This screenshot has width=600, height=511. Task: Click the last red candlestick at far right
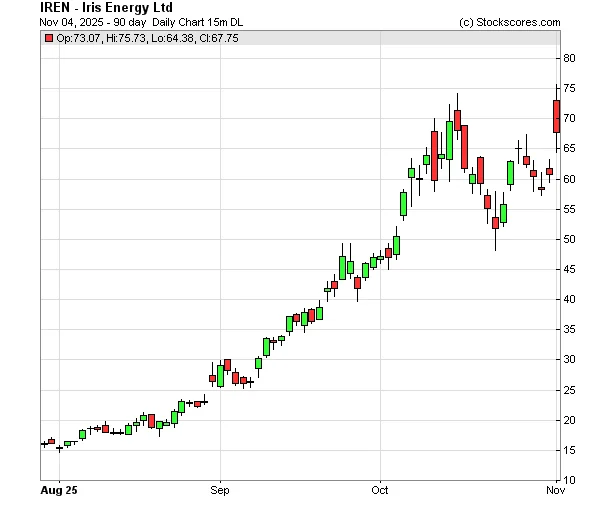click(556, 116)
